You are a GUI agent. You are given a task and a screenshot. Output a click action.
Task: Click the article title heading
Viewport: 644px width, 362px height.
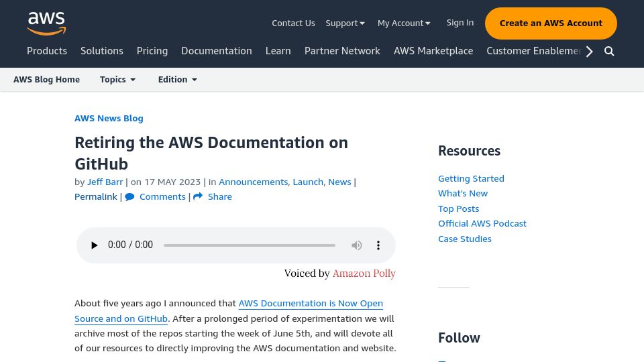tap(211, 153)
